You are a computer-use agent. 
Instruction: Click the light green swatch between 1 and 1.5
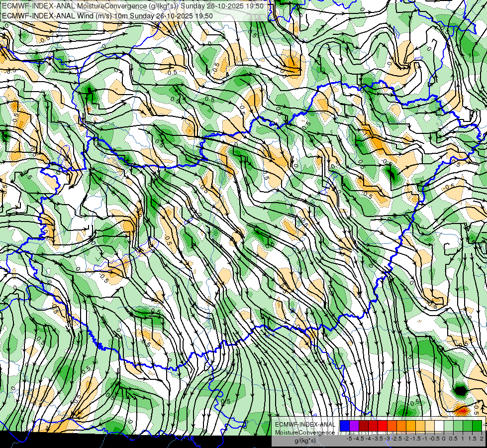point(458,426)
